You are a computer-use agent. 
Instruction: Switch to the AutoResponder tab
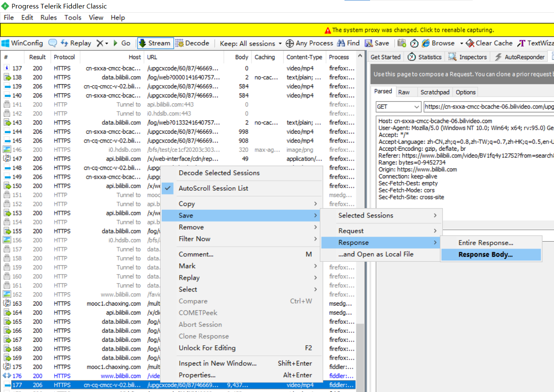(x=520, y=57)
